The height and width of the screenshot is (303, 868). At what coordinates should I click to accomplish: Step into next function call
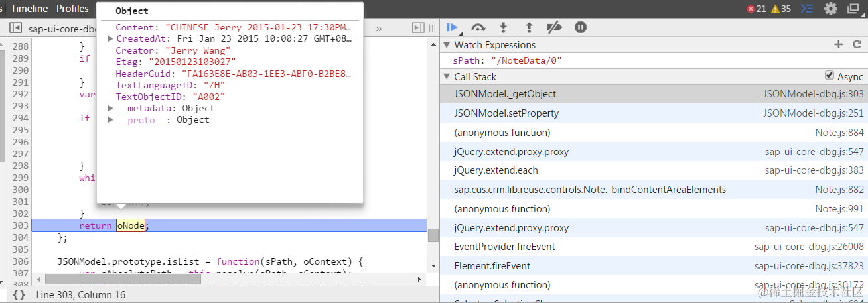coord(504,27)
